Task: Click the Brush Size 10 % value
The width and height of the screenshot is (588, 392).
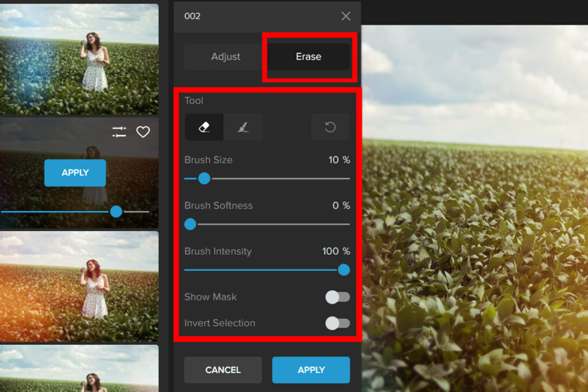Action: pos(339,160)
